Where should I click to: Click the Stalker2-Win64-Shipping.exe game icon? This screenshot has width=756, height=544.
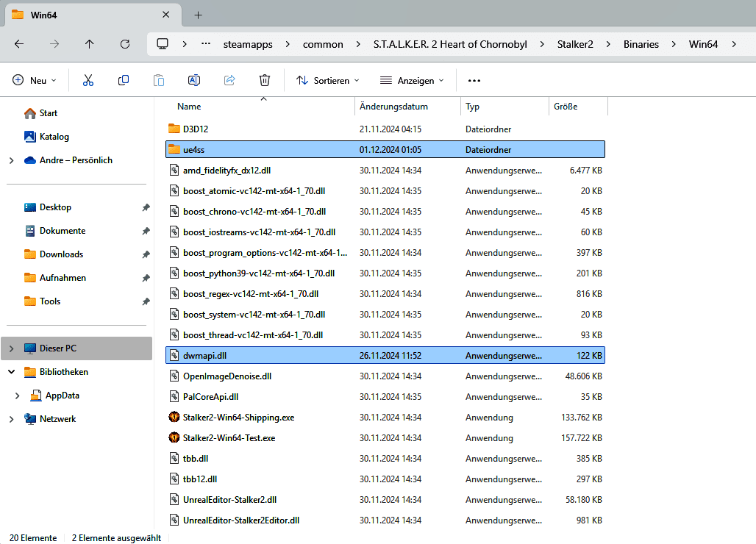point(174,417)
